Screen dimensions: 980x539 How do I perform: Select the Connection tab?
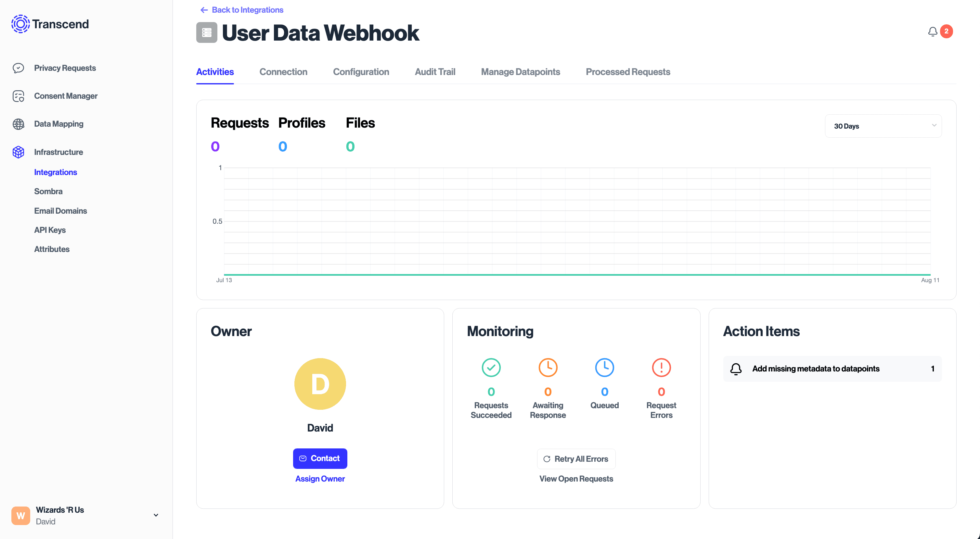point(284,72)
